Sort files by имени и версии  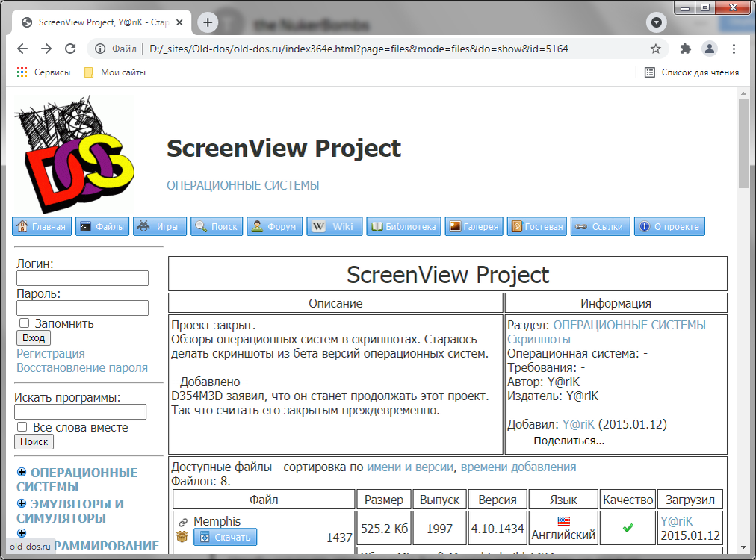[410, 467]
